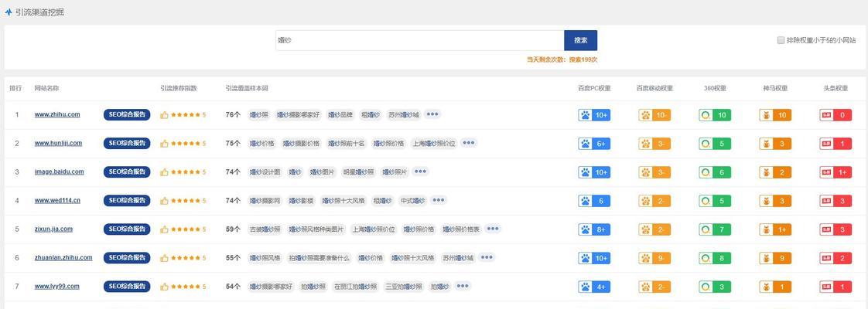
Task: View SEO综合报告 for www.zhihu.com
Action: (127, 114)
